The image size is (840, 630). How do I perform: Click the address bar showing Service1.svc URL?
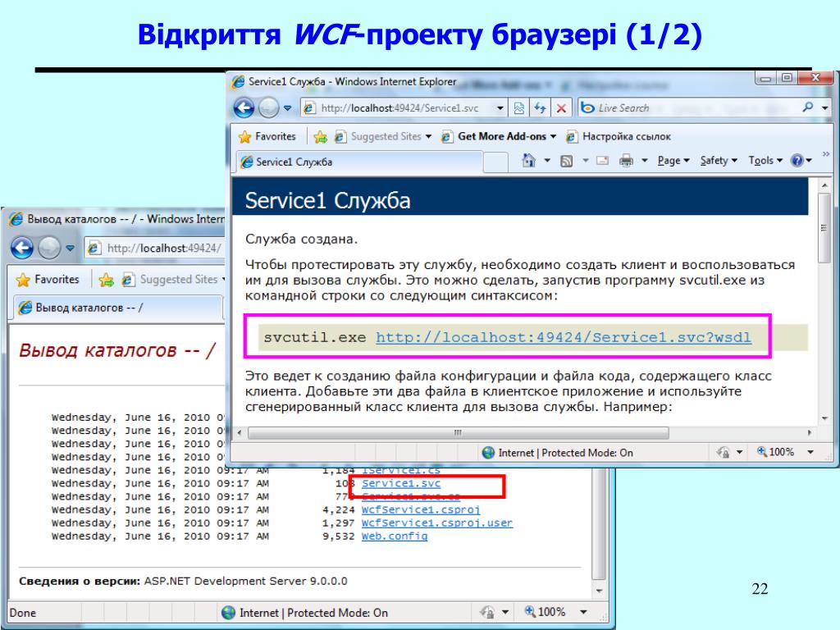(x=399, y=107)
